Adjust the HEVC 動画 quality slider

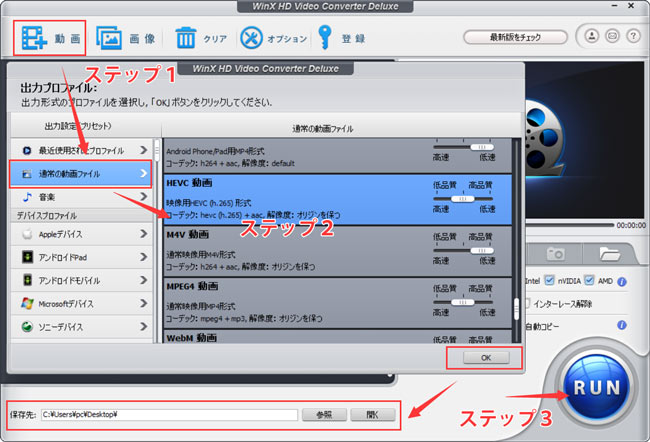tap(463, 199)
